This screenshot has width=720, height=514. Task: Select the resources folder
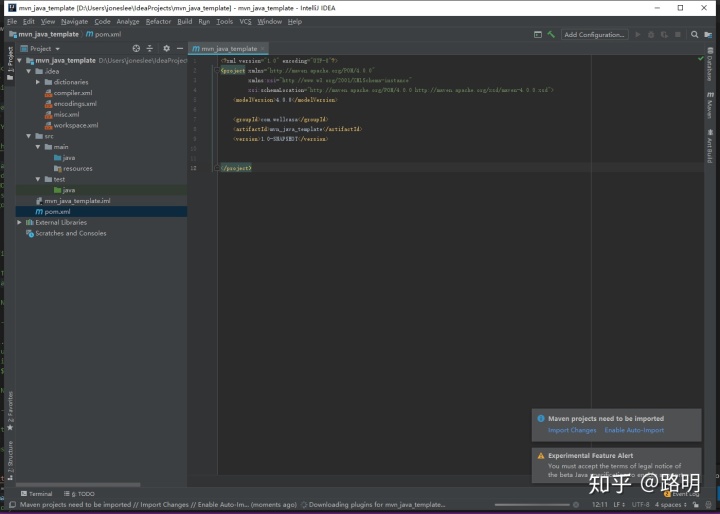(73, 169)
